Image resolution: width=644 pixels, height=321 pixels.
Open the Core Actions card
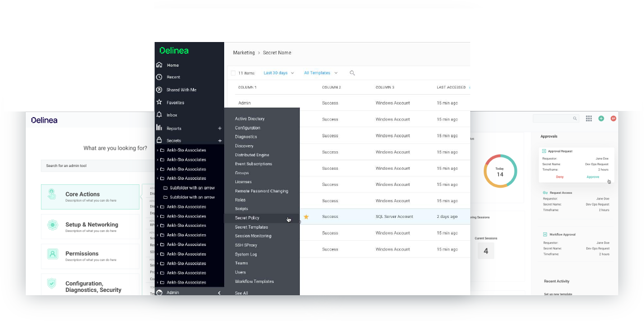coord(90,197)
